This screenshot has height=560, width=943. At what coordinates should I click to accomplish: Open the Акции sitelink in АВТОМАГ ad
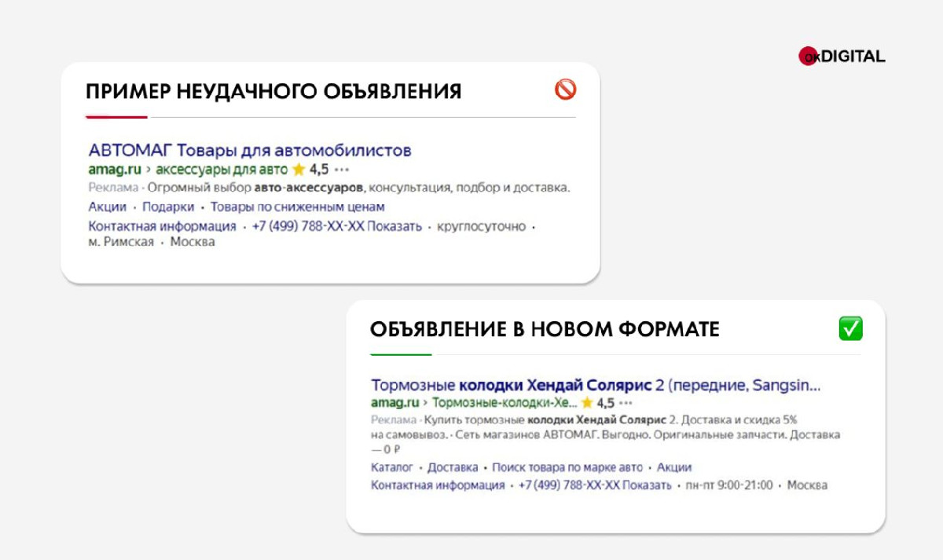(x=108, y=207)
